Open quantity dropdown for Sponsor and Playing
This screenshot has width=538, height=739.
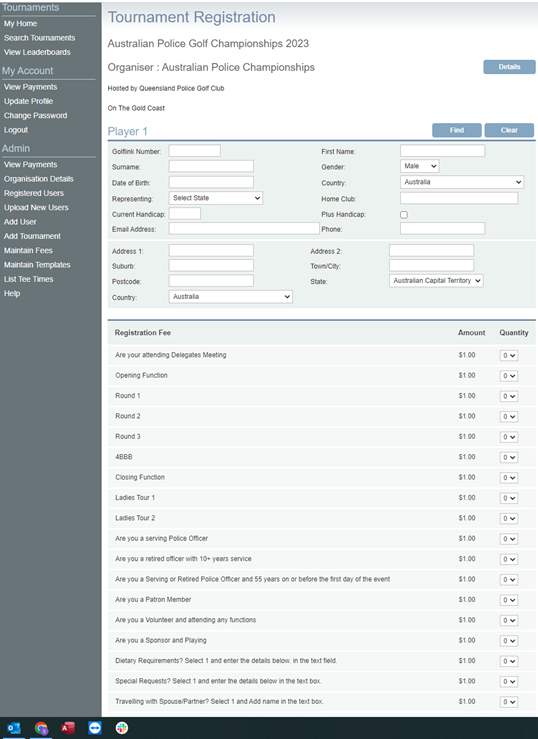tap(509, 640)
